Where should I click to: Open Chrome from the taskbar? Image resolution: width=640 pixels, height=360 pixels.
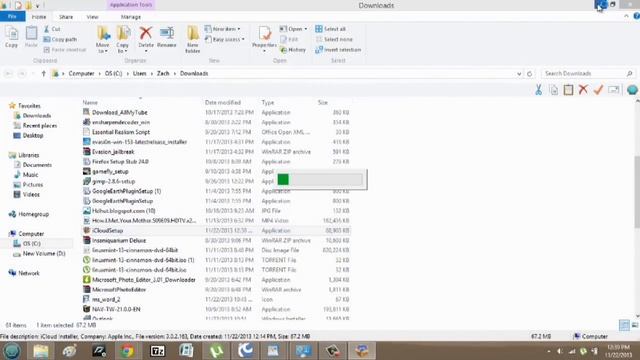127,351
